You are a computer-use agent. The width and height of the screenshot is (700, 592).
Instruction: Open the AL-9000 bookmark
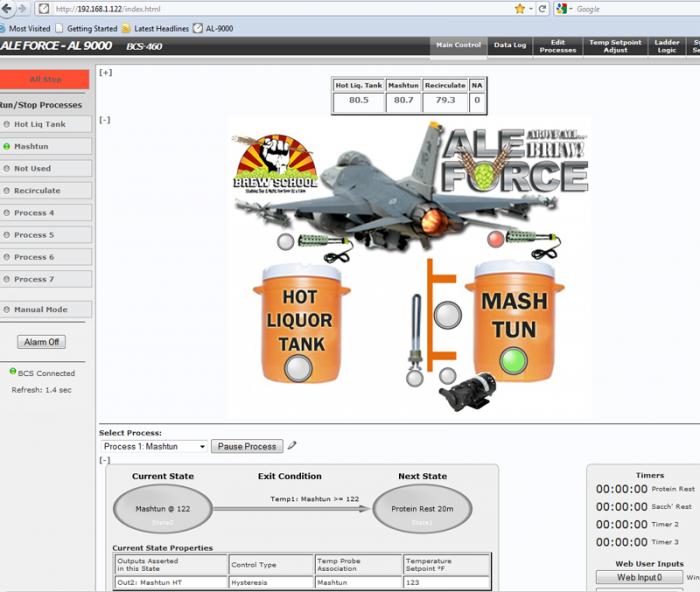coord(213,29)
